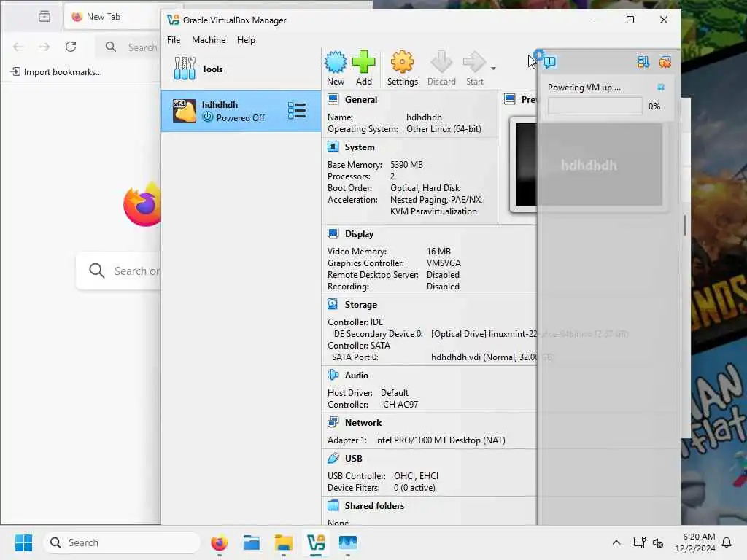Click the System section chip icon
Viewport: 747px width, 560px height.
pos(333,147)
